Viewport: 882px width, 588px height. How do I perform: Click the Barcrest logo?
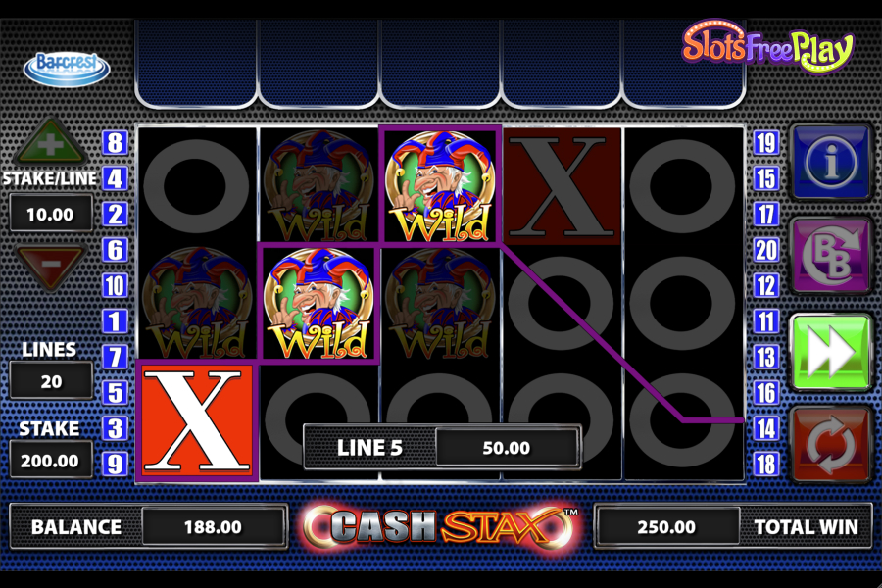coord(67,70)
